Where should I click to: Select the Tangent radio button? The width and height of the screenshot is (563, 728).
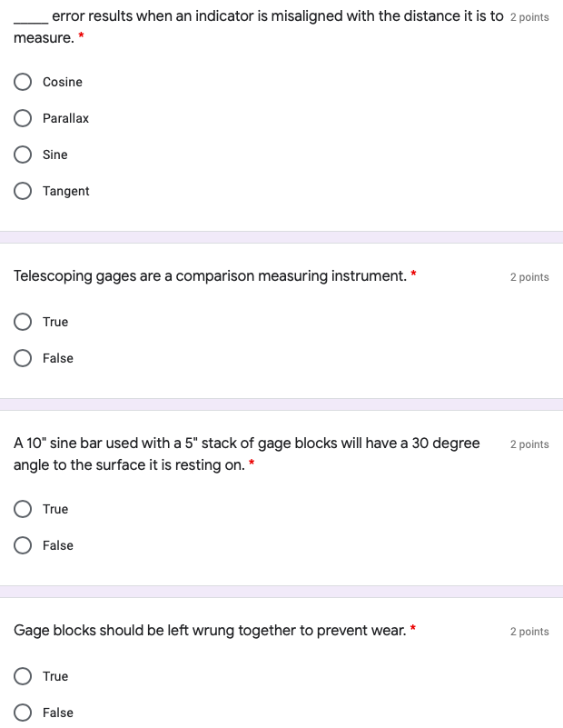[x=23, y=191]
